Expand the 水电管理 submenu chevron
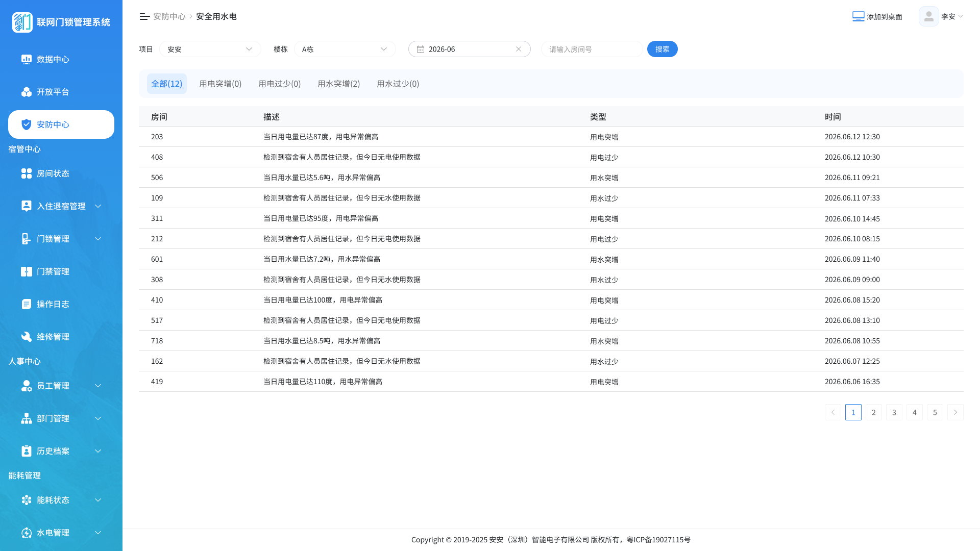 click(98, 533)
